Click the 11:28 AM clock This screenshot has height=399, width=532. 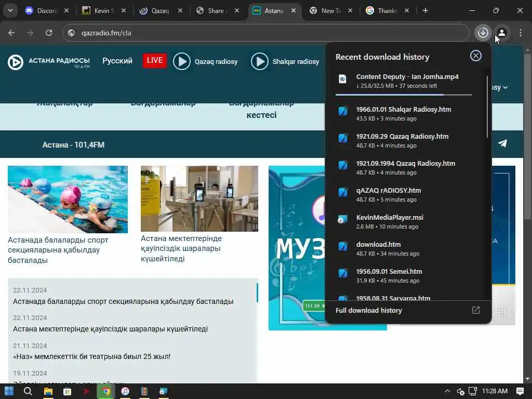click(x=495, y=391)
